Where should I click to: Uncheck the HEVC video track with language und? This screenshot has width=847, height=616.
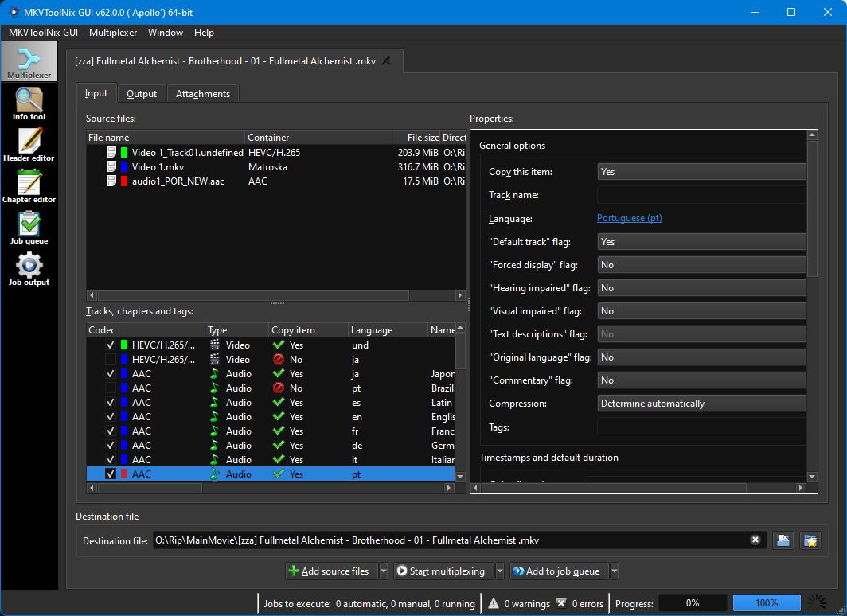[x=111, y=345]
